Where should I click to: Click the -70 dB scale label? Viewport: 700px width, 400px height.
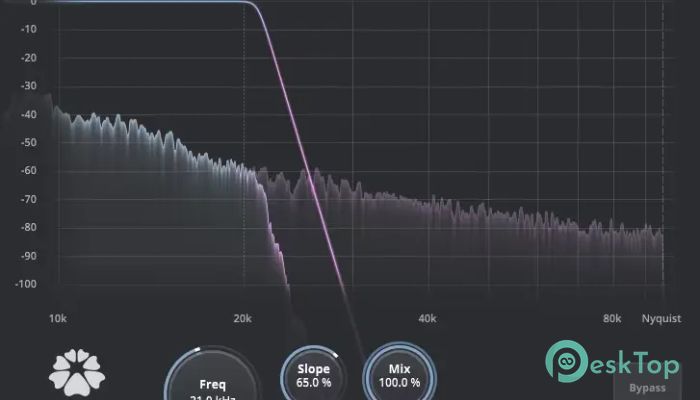coord(27,200)
